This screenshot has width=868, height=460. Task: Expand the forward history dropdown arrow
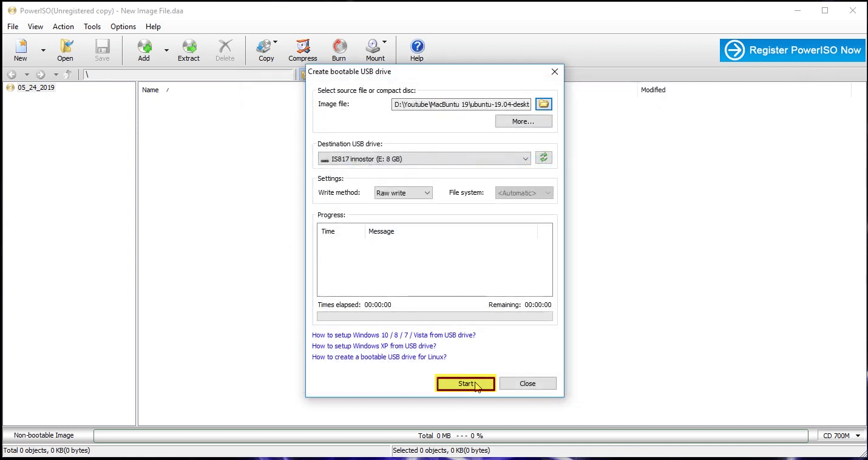56,75
